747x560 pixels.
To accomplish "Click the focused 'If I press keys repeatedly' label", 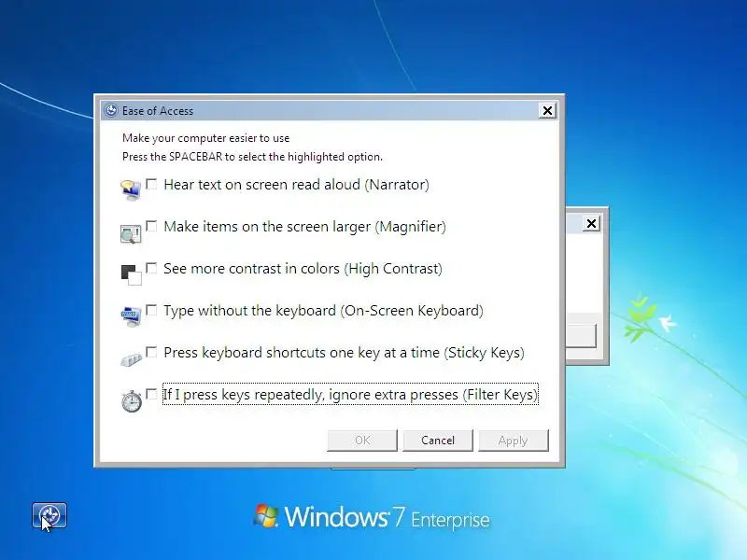I will pyautogui.click(x=351, y=394).
